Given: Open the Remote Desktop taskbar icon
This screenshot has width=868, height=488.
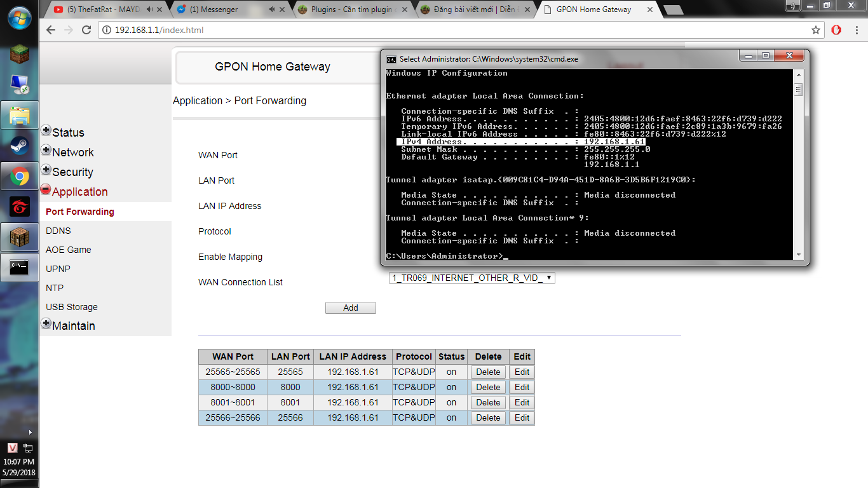Looking at the screenshot, I should point(19,84).
